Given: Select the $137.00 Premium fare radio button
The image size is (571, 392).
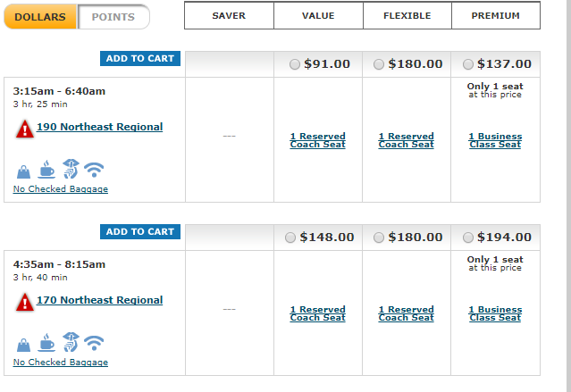Looking at the screenshot, I should (x=467, y=64).
